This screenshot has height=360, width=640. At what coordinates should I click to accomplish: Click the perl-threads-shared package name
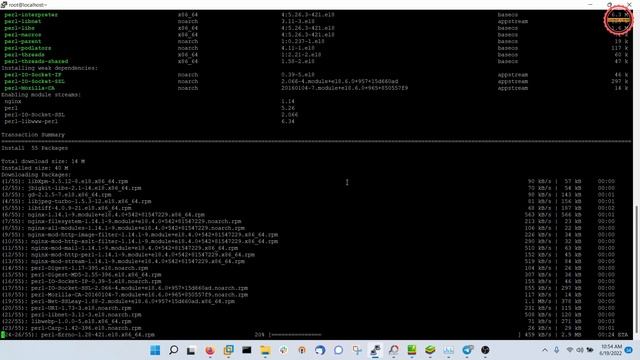pyautogui.click(x=36, y=61)
